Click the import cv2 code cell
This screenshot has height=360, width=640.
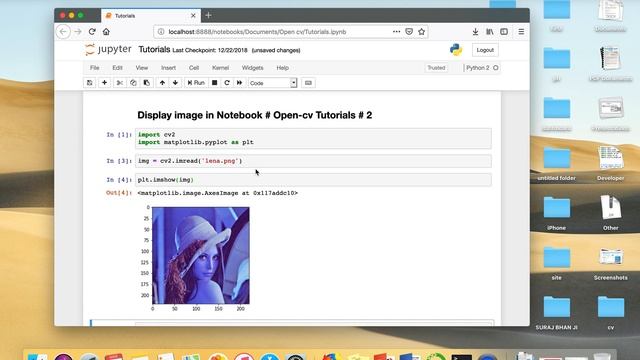(313, 138)
